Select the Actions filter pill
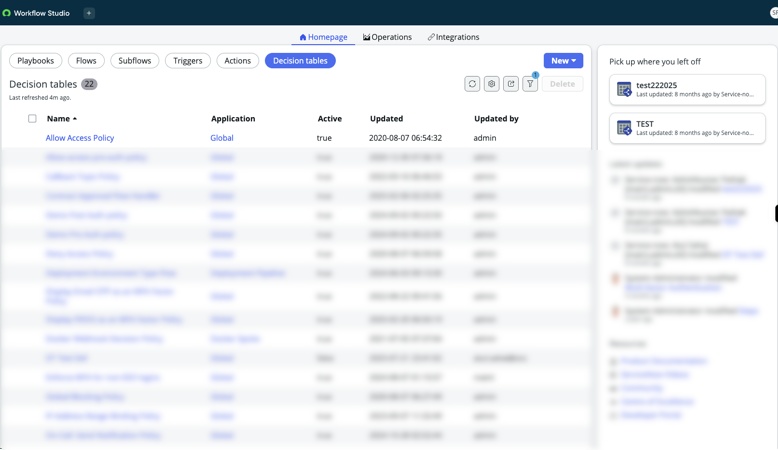This screenshot has width=778, height=450. (238, 61)
